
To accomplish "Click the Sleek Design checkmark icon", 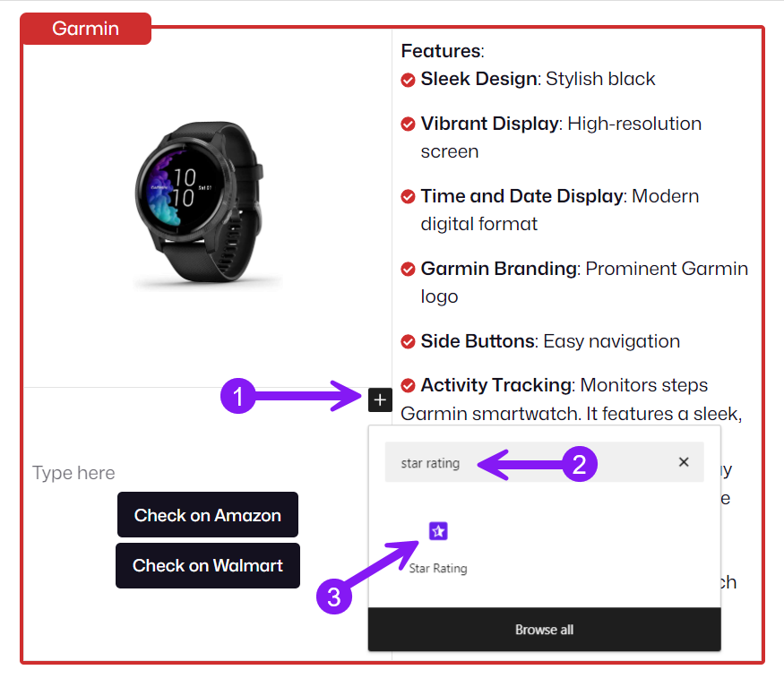I will pos(408,80).
